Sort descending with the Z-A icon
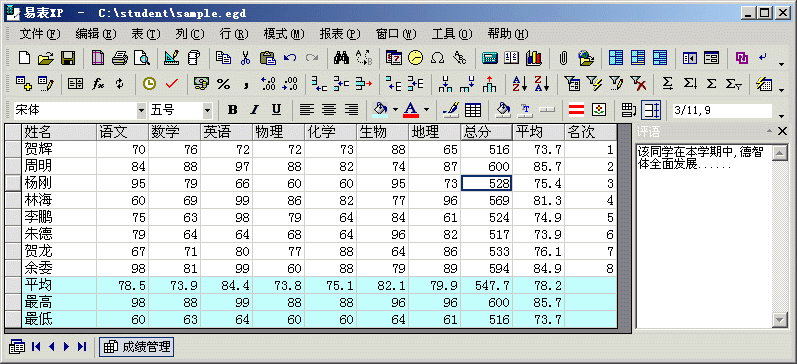The height and width of the screenshot is (364, 797). pos(541,84)
